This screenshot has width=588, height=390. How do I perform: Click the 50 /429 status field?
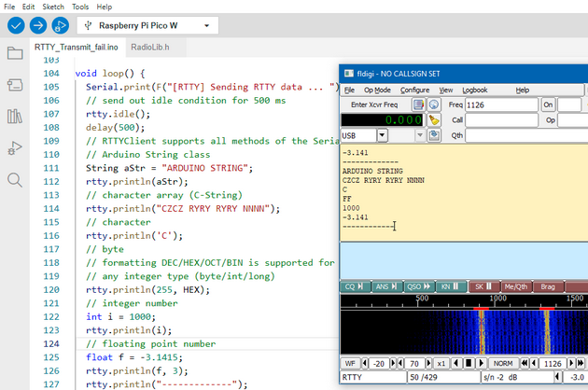[444, 377]
